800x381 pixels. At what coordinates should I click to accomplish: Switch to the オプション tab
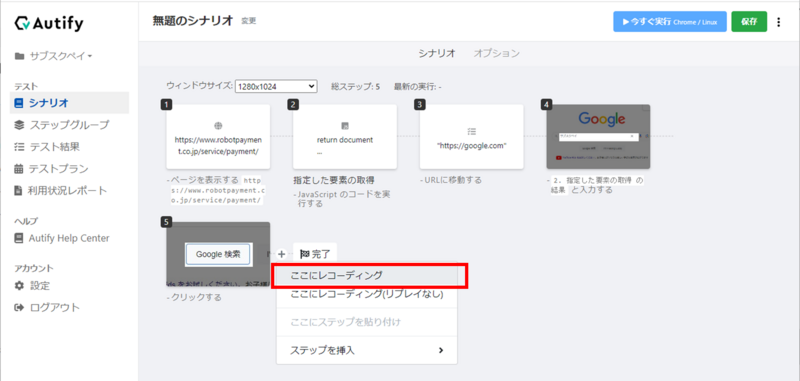(496, 53)
